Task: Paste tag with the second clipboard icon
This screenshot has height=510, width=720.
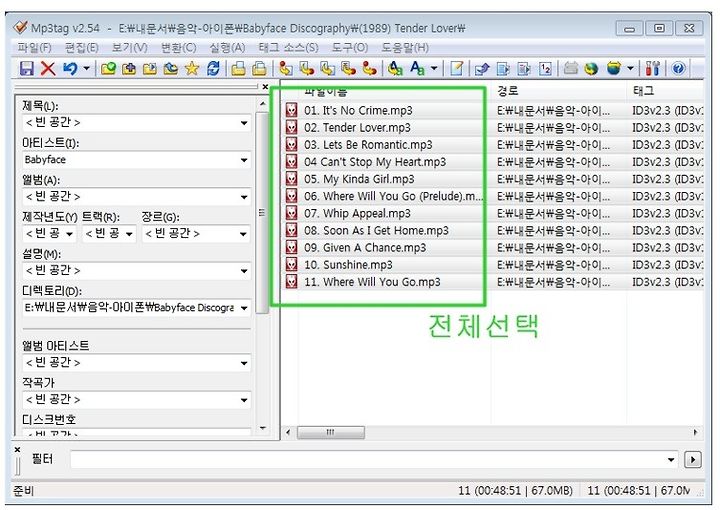Action: (x=259, y=69)
